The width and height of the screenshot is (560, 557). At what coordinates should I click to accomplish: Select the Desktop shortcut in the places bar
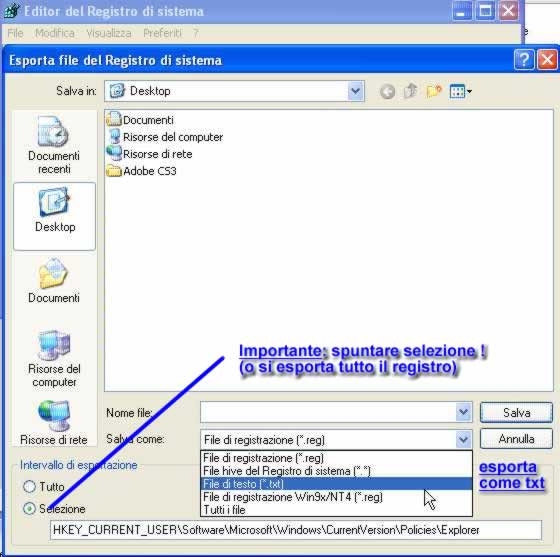pos(55,216)
